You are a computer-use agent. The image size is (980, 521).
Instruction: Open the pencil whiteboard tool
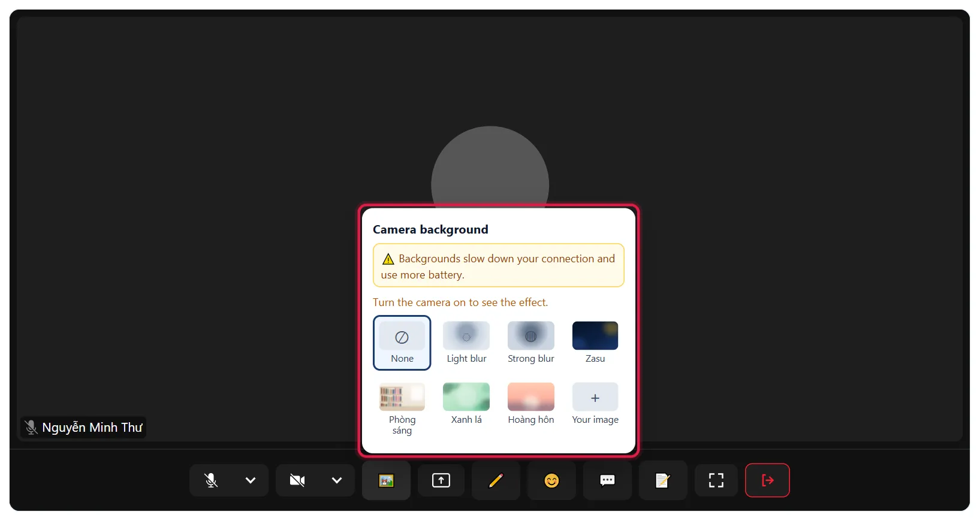tap(496, 480)
